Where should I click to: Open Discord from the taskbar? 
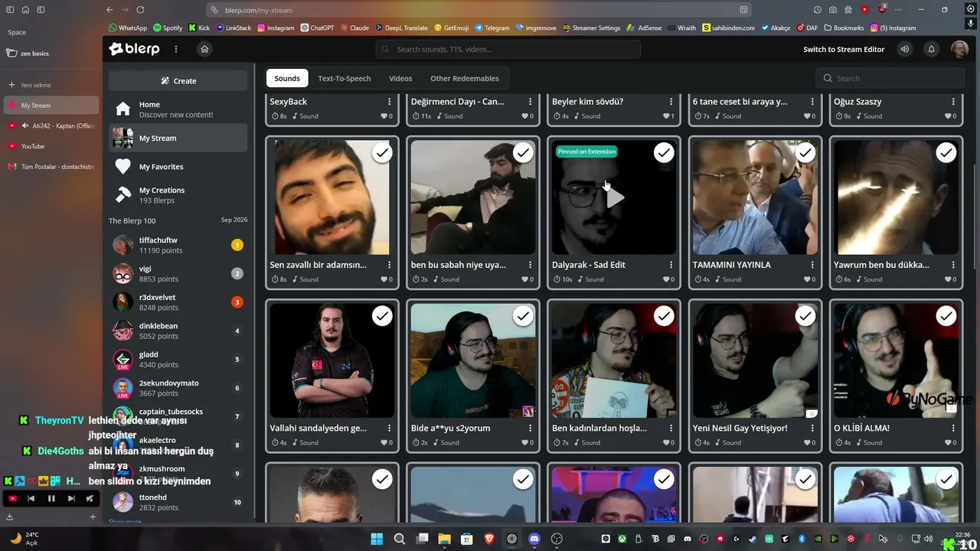coord(534,539)
